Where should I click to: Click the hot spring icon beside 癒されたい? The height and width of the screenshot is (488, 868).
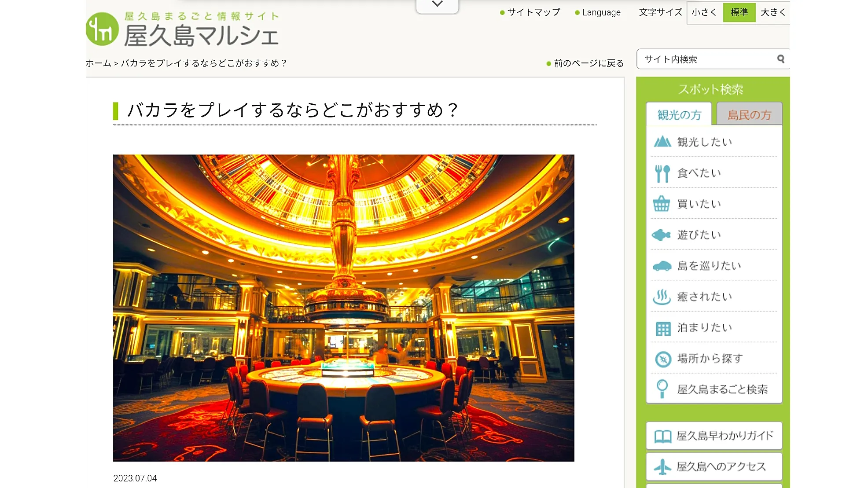click(x=662, y=297)
